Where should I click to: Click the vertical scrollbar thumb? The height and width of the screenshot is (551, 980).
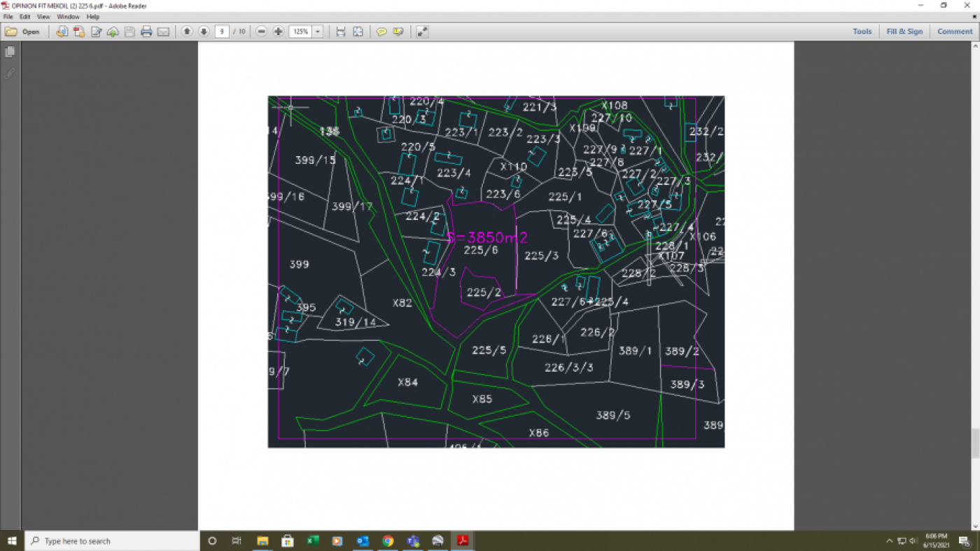point(974,443)
